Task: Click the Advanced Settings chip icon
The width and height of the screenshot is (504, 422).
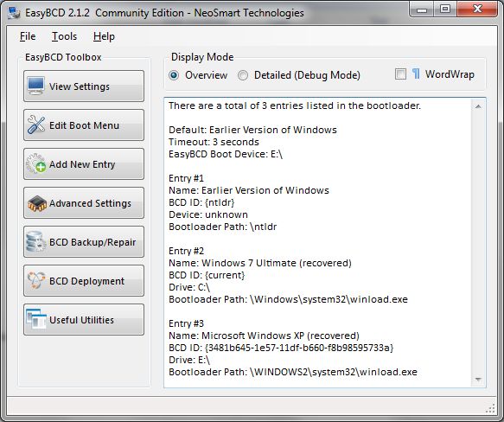Action: pyautogui.click(x=37, y=203)
